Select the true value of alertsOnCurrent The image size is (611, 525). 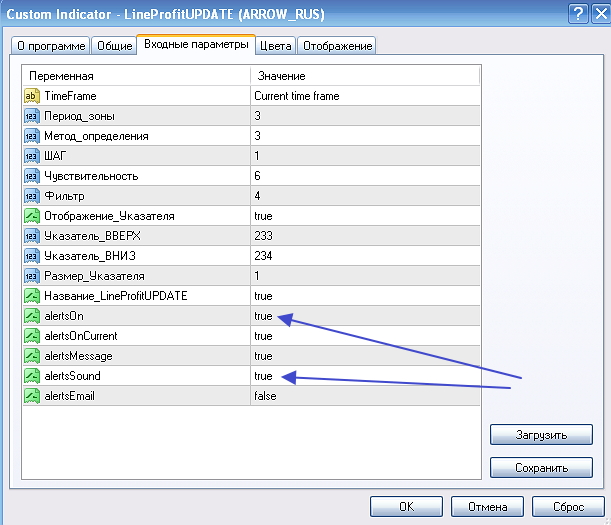pos(263,336)
